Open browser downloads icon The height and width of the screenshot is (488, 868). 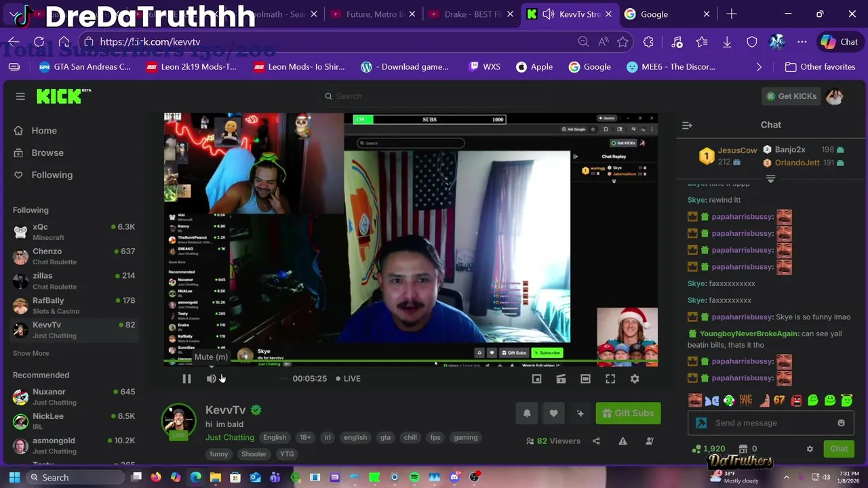pos(727,42)
